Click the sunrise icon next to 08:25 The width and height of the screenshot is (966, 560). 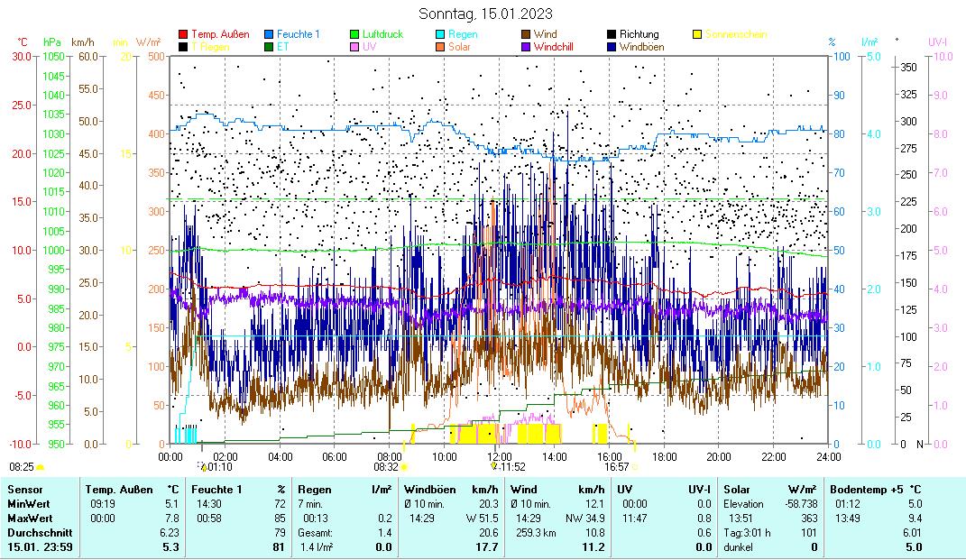point(41,467)
